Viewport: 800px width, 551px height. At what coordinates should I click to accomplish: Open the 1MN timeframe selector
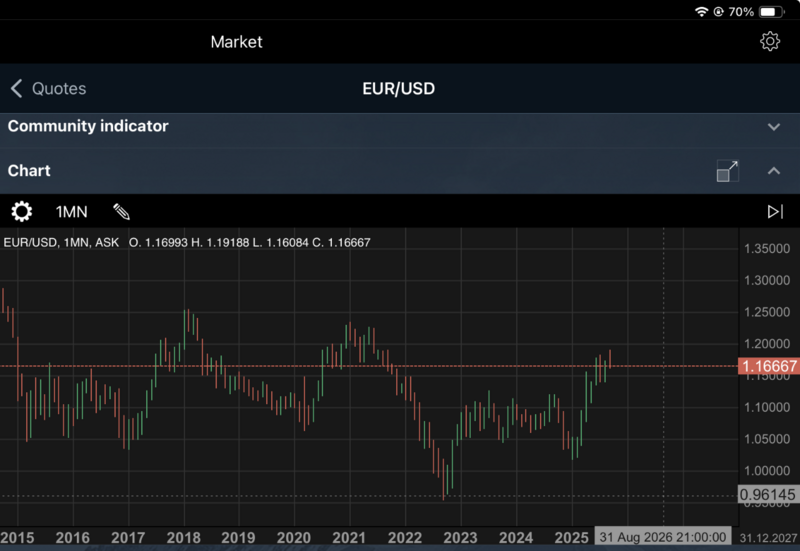(72, 212)
